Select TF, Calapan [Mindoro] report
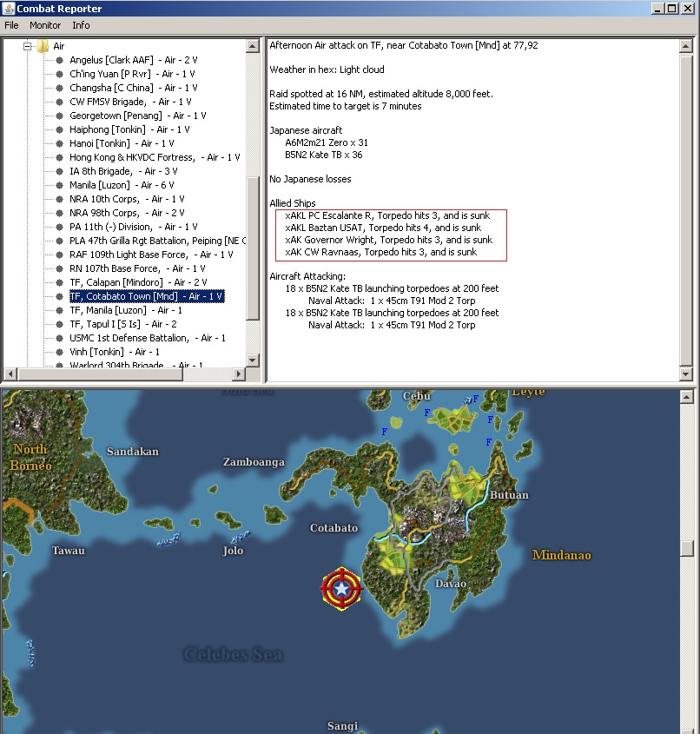This screenshot has width=700, height=734. point(138,282)
